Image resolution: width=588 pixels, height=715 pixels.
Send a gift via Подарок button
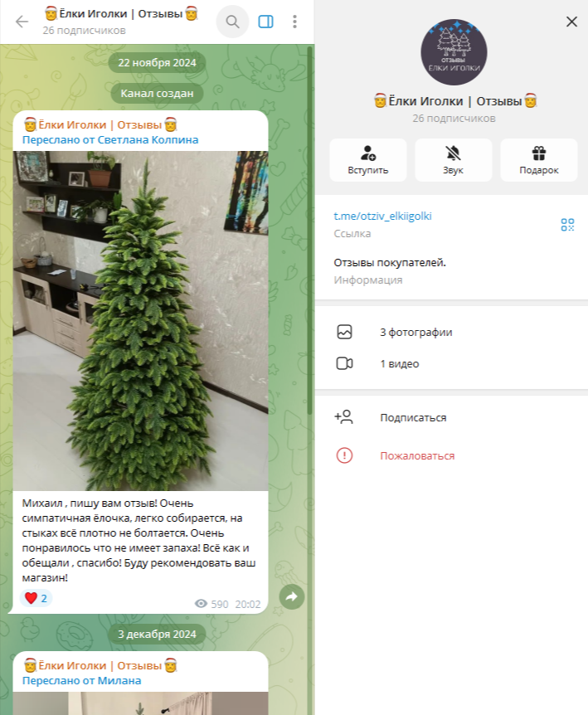[539, 160]
